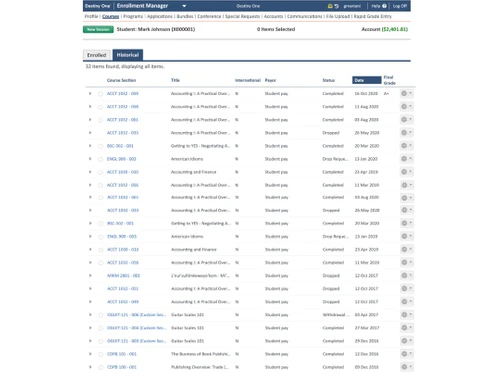The height and width of the screenshot is (375, 500).
Task: Click the gmariani username in header
Action: point(352,6)
